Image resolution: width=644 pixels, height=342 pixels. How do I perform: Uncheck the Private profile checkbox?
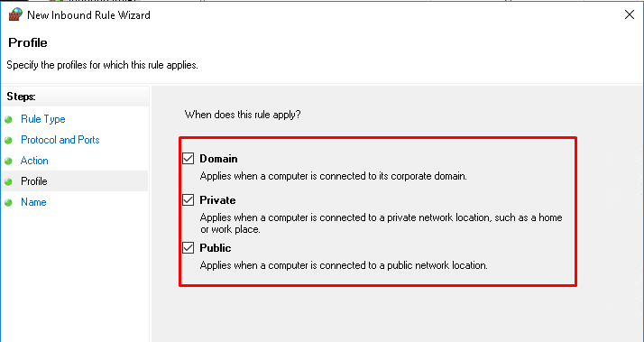point(189,199)
